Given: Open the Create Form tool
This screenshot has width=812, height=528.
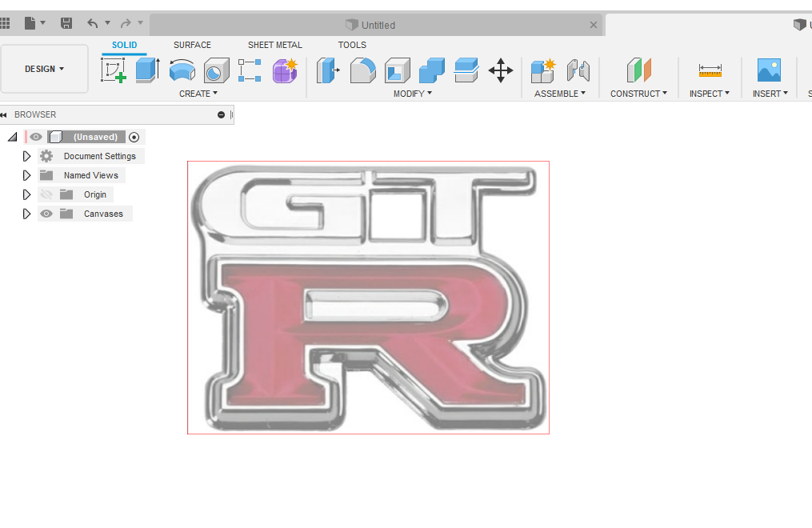Looking at the screenshot, I should pyautogui.click(x=285, y=70).
